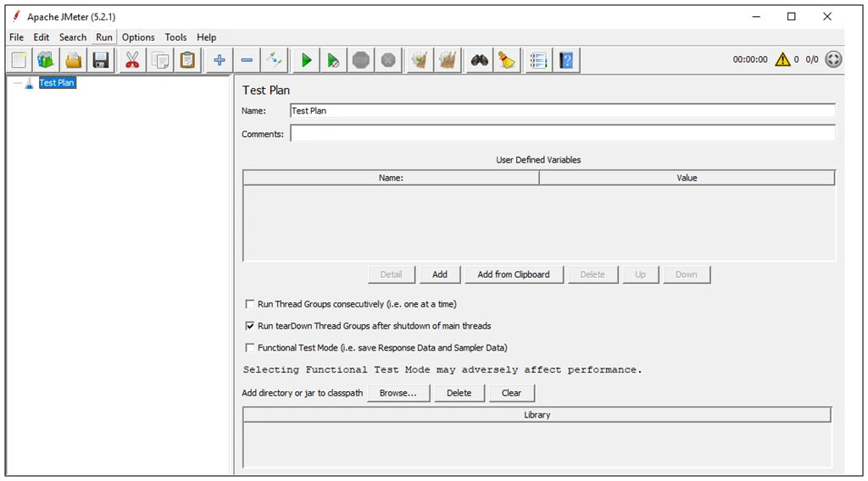Click the Value column header

[687, 178]
